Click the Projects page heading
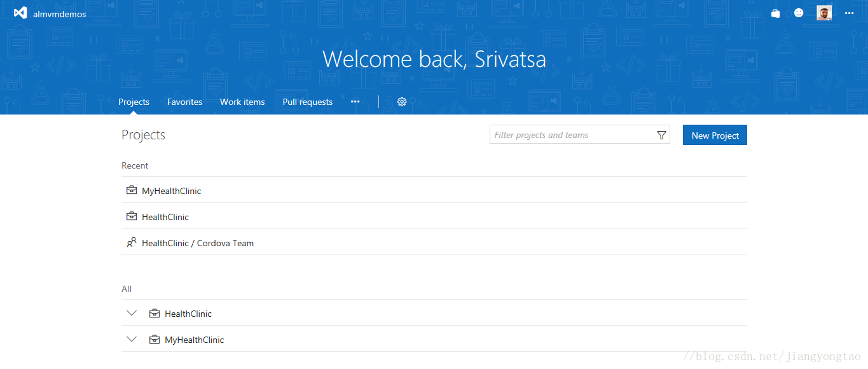868x369 pixels. [x=143, y=135]
